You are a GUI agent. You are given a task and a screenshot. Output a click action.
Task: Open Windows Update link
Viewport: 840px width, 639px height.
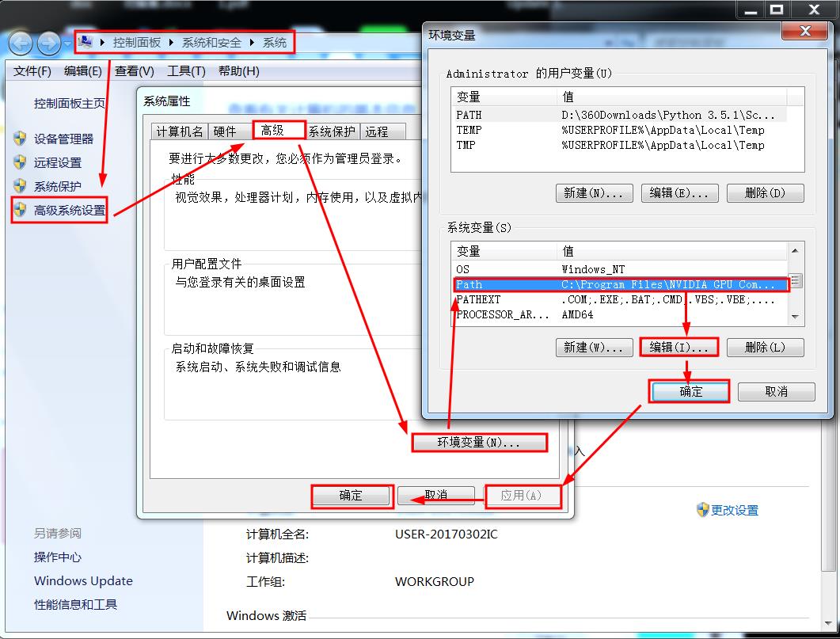(83, 580)
